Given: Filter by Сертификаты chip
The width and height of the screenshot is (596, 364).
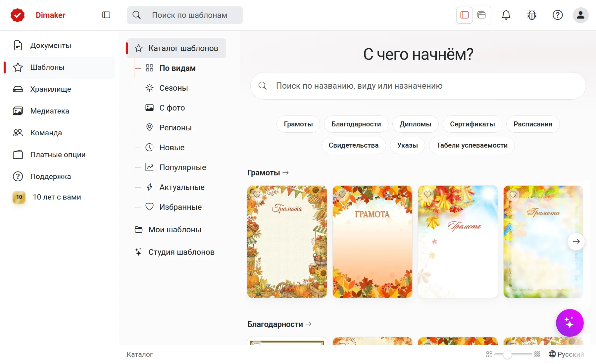Looking at the screenshot, I should point(472,124).
